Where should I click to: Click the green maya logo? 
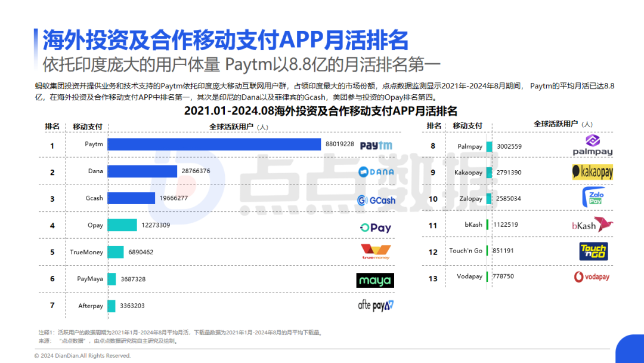(375, 281)
